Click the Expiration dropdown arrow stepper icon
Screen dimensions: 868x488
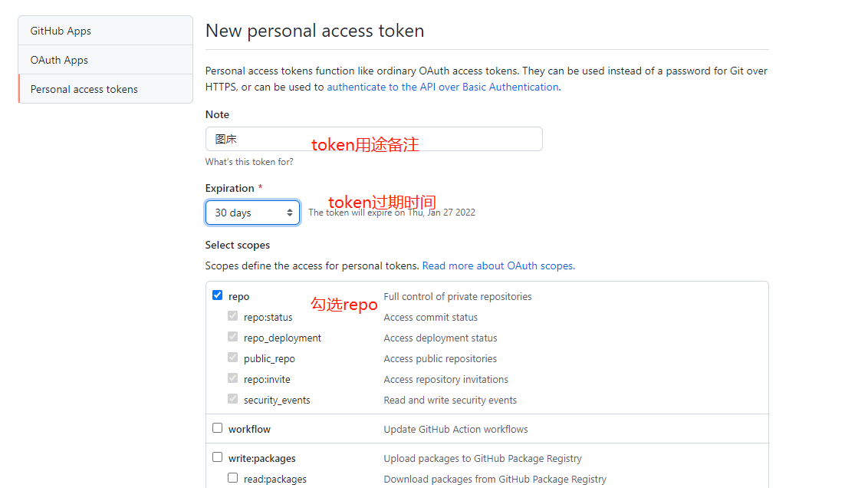point(290,213)
